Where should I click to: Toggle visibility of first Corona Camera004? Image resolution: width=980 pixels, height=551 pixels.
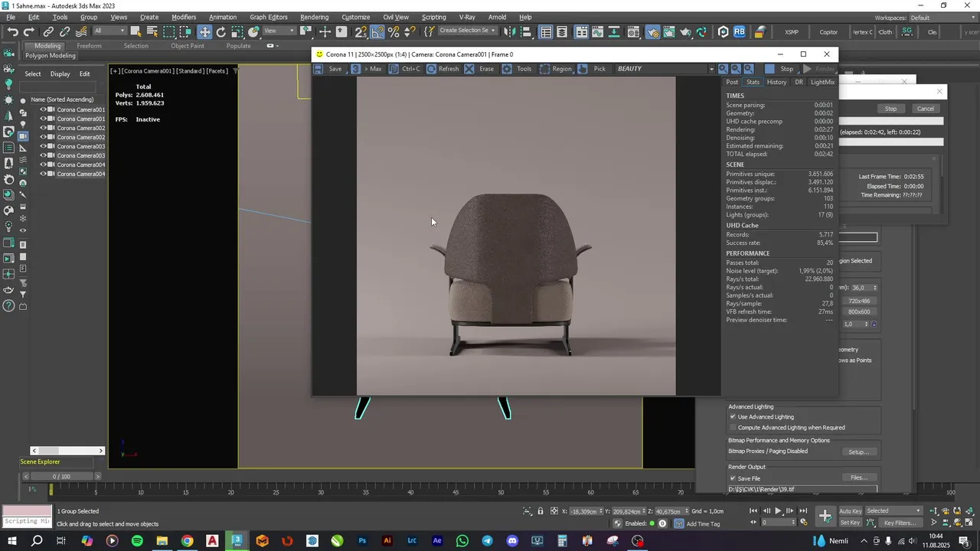pyautogui.click(x=43, y=165)
